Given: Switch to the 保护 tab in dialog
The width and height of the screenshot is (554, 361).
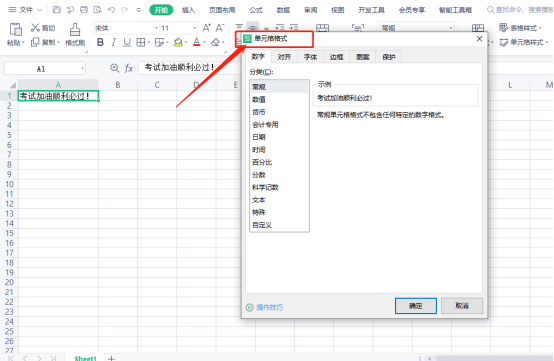Looking at the screenshot, I should point(389,57).
